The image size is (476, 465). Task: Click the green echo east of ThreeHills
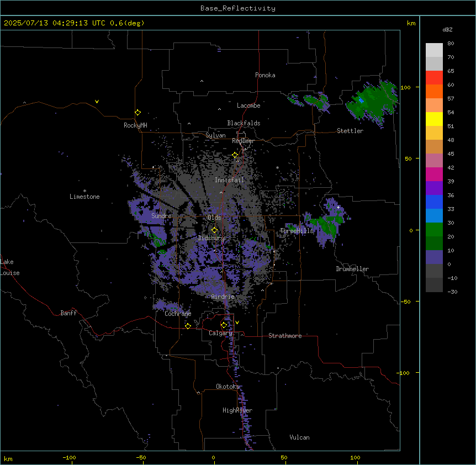(x=326, y=225)
